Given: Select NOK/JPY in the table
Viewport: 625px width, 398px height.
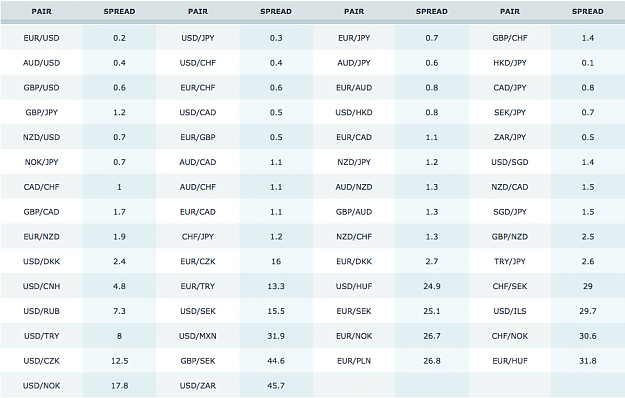Looking at the screenshot, I should point(41,162).
